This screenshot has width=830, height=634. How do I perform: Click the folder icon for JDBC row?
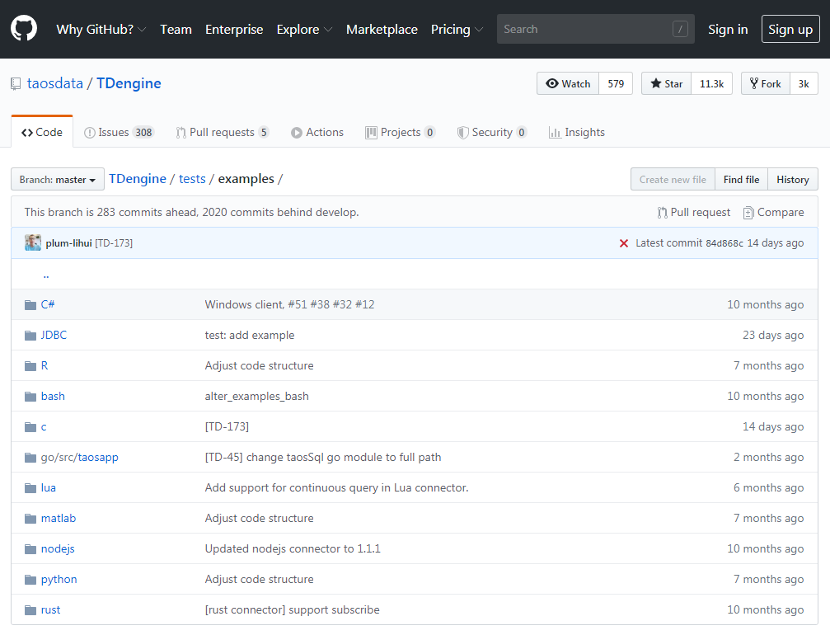pos(30,336)
